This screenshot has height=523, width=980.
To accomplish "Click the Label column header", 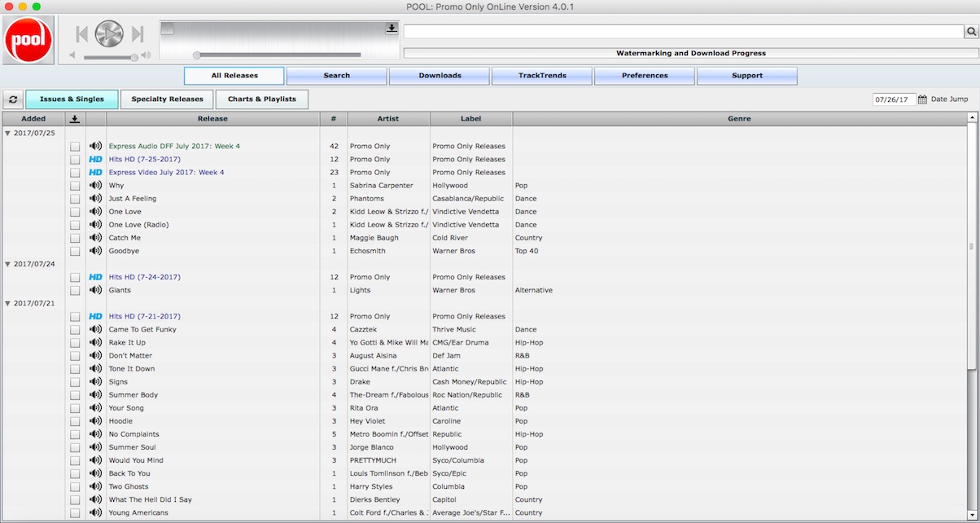I will (x=471, y=119).
